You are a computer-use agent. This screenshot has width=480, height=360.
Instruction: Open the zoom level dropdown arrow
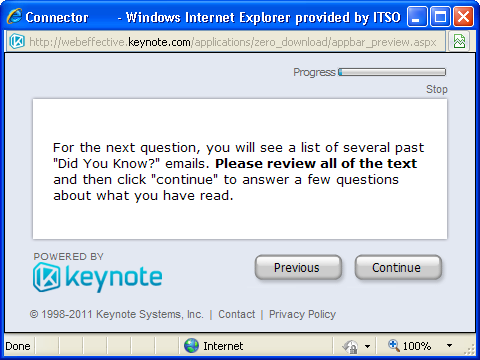coord(449,346)
